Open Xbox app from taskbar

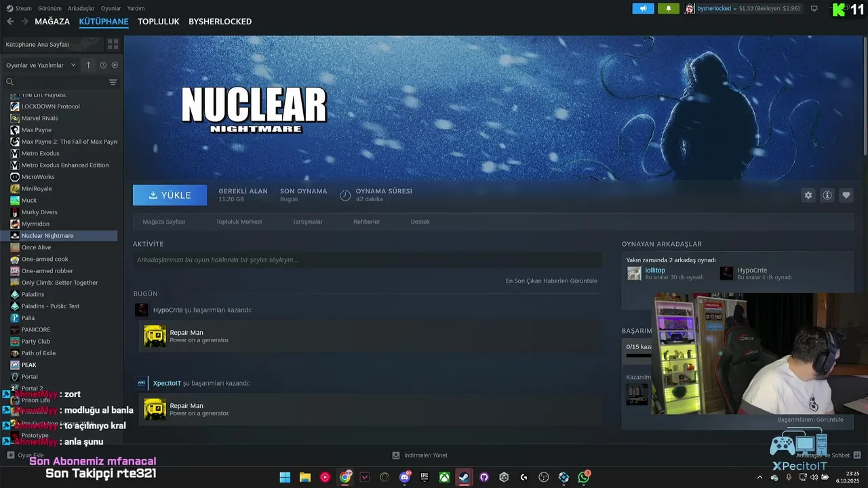(444, 477)
